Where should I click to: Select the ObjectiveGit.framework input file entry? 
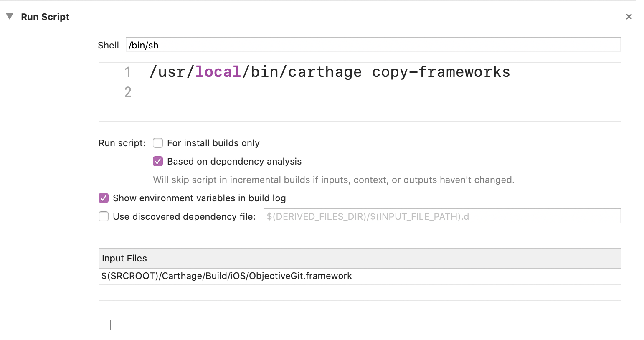[x=227, y=276]
